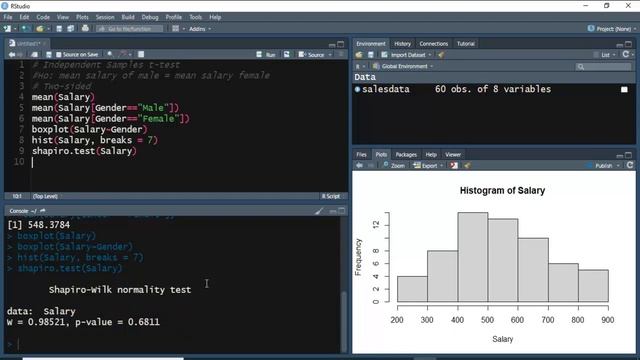Open the Export plot dropdown
Image resolution: width=640 pixels, height=360 pixels.
tap(428, 165)
